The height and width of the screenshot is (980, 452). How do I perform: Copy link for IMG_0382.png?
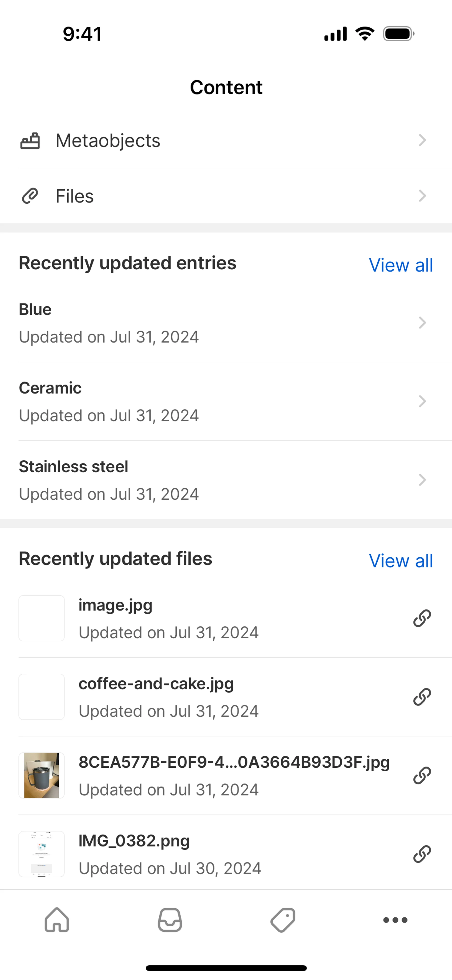click(x=422, y=854)
